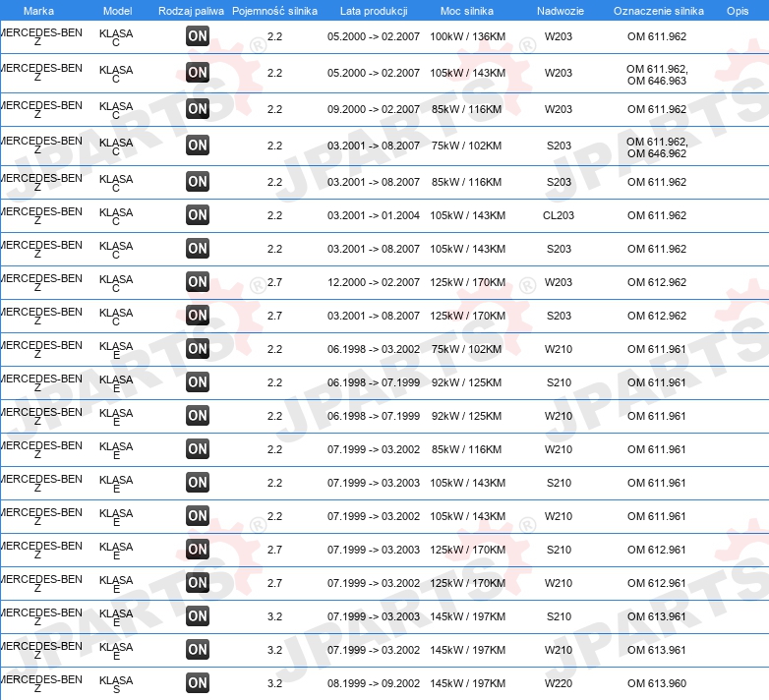Select the date range 09.2000 -> 02.2007
The width and height of the screenshot is (769, 700).
[x=374, y=109]
